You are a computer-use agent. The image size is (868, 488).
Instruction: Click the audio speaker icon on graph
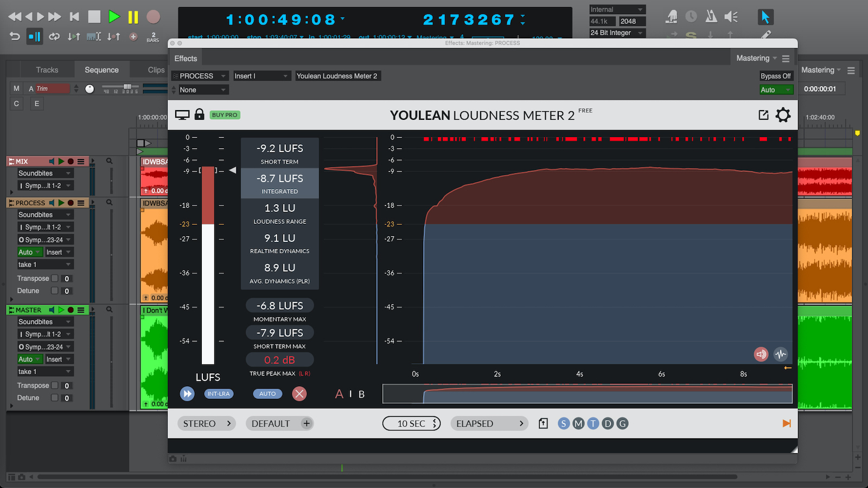coord(761,355)
